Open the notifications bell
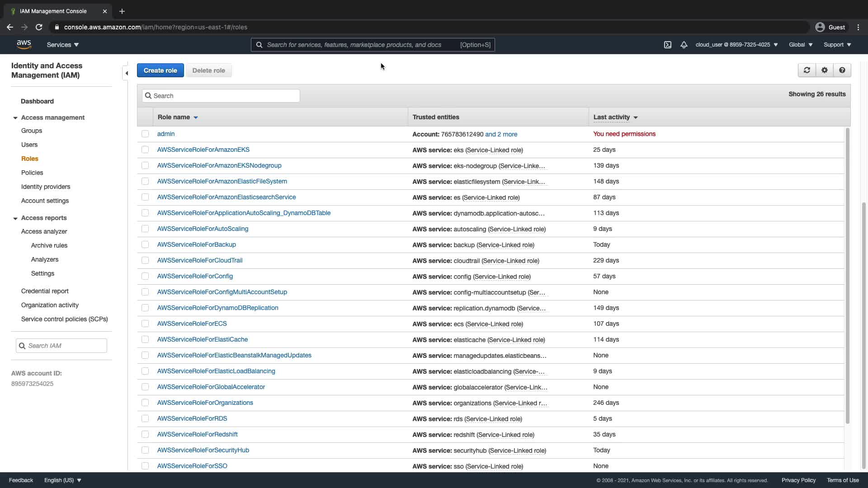The height and width of the screenshot is (488, 868). [684, 45]
